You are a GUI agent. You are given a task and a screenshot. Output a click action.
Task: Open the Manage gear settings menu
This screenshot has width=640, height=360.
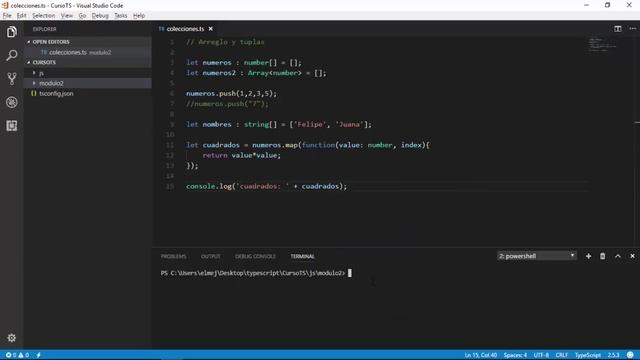pos(11,338)
